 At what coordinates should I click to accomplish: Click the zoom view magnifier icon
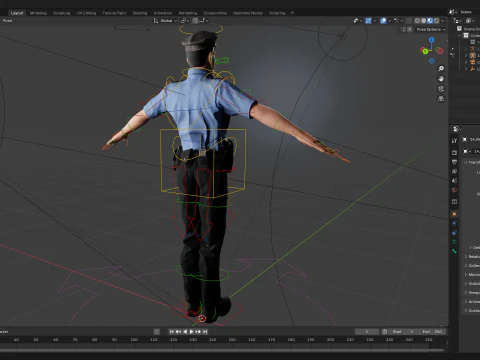[441, 69]
